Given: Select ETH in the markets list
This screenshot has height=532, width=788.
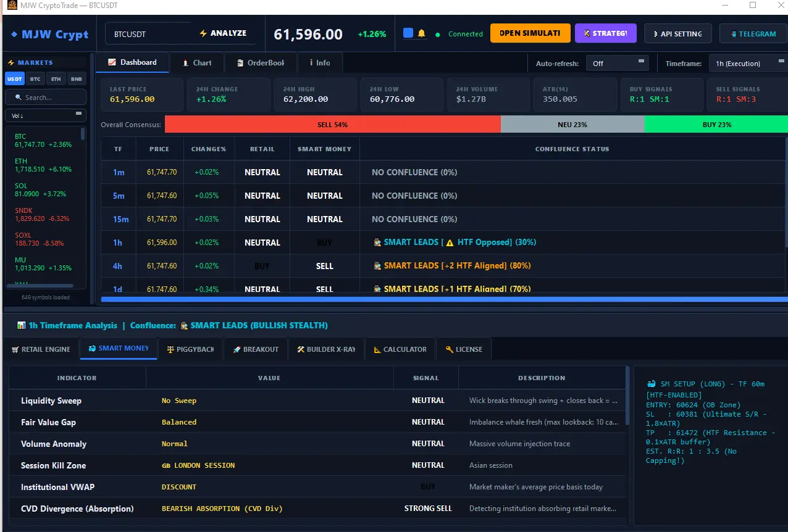Looking at the screenshot, I should coord(43,165).
